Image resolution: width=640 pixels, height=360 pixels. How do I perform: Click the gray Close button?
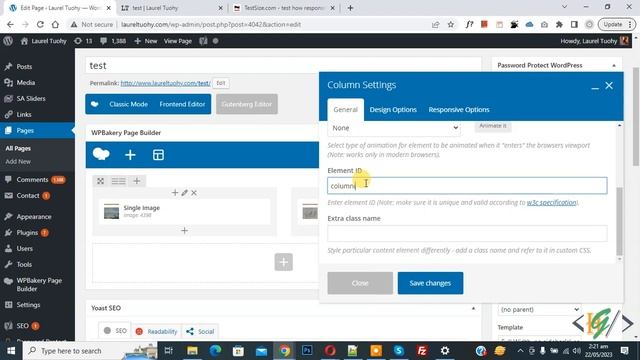pos(360,283)
